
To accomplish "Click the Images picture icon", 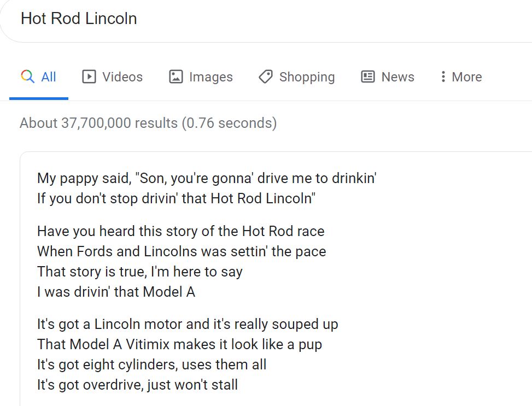I will [176, 77].
